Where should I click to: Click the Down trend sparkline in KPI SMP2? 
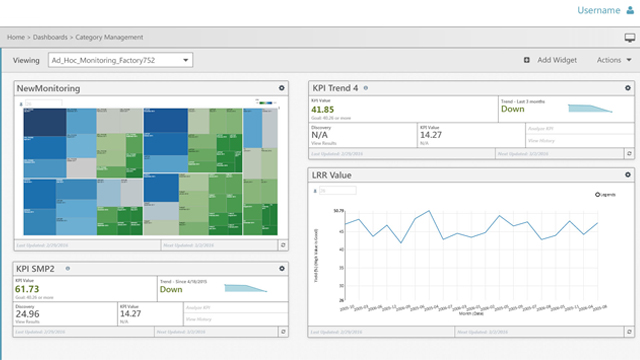point(246,288)
